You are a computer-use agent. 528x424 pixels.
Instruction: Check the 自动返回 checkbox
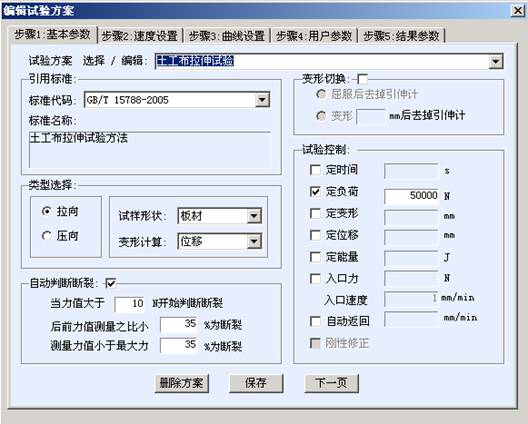(315, 321)
